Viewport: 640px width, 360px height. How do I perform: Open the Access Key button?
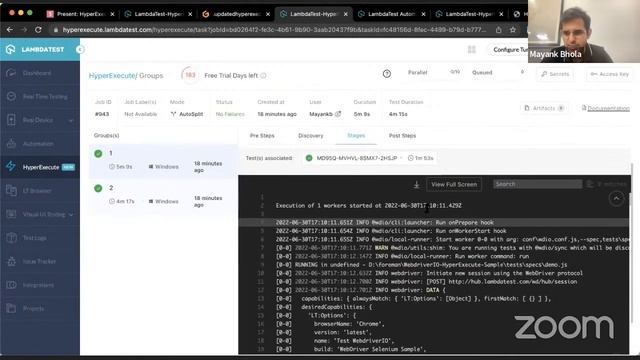[x=609, y=74]
